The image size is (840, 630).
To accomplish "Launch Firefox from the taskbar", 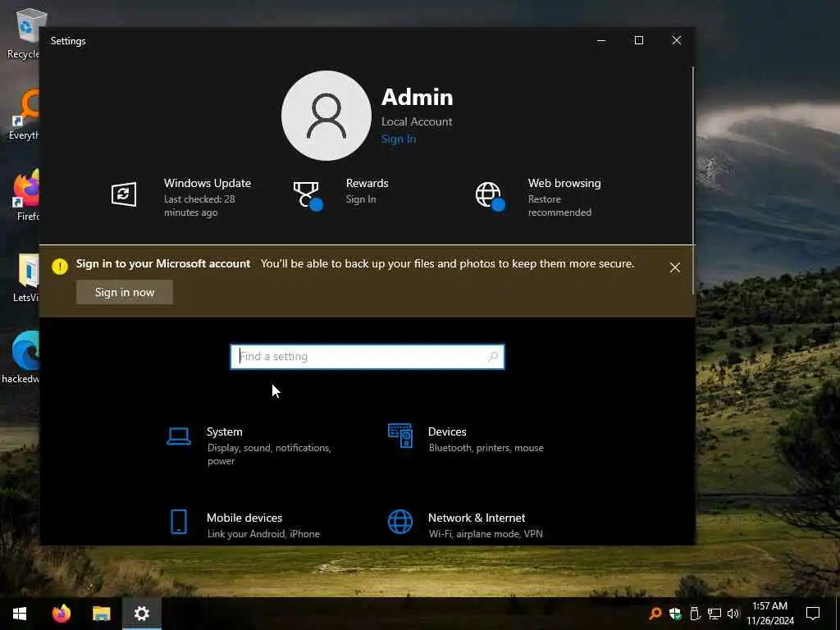I will point(62,614).
